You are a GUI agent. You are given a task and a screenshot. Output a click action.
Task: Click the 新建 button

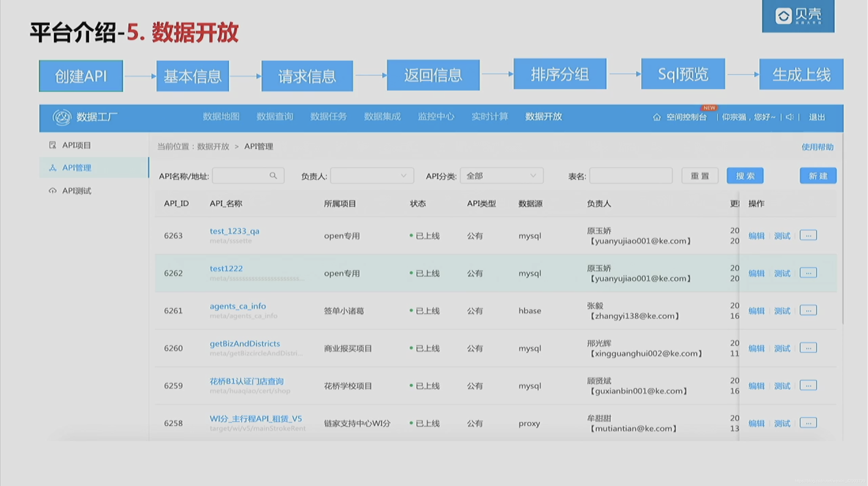click(818, 176)
